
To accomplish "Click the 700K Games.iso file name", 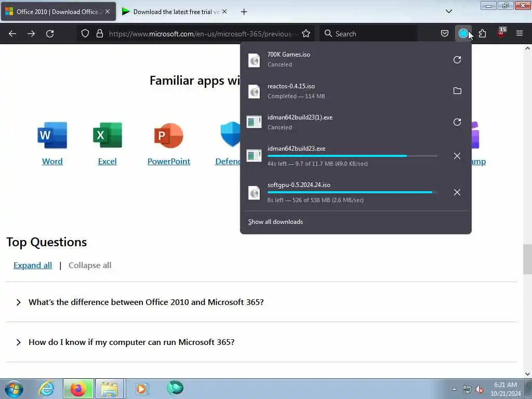I will coord(288,54).
